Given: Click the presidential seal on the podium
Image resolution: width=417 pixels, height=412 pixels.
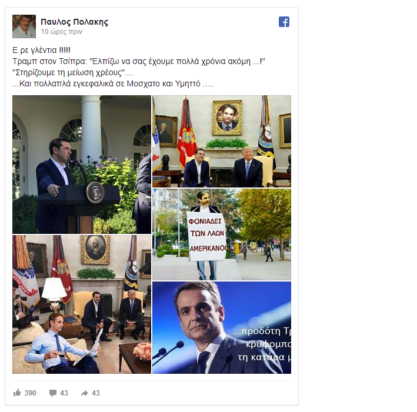Looking at the screenshot, I should tap(95, 192).
